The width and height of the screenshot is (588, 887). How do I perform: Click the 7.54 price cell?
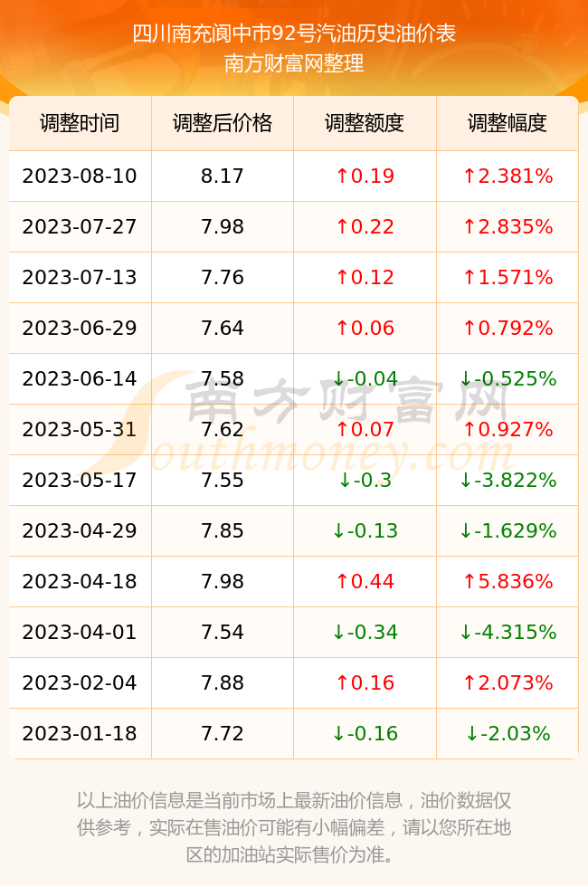223,632
